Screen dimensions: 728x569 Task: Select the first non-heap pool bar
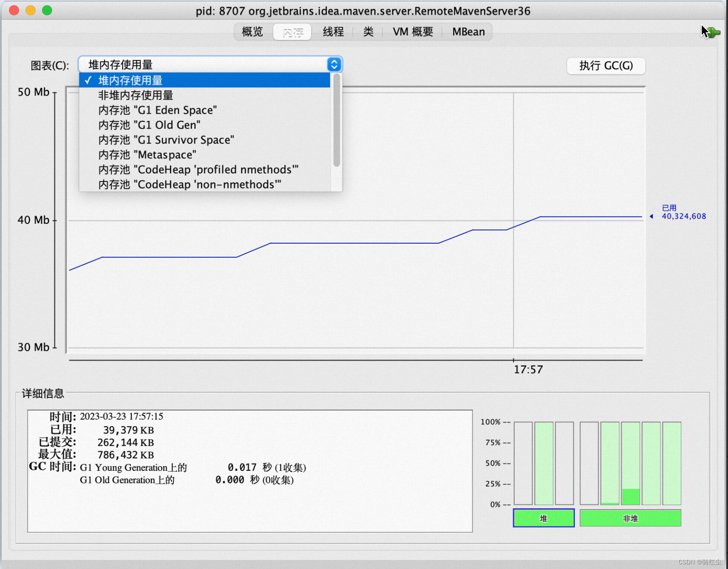pos(589,463)
